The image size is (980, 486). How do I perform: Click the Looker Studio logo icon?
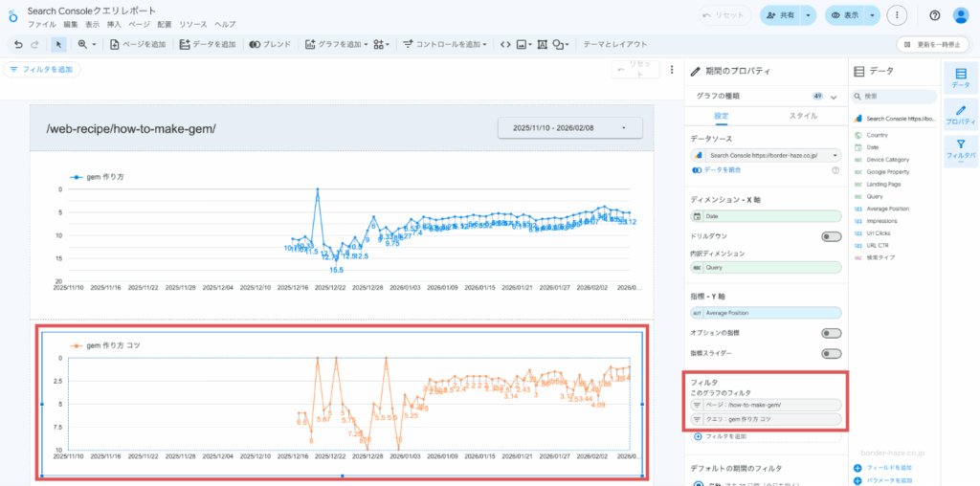click(13, 17)
